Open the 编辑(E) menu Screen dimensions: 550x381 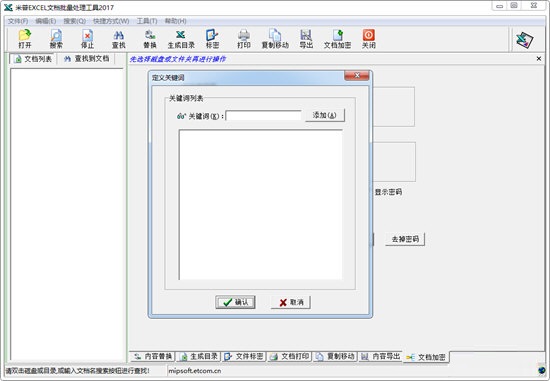[x=46, y=21]
